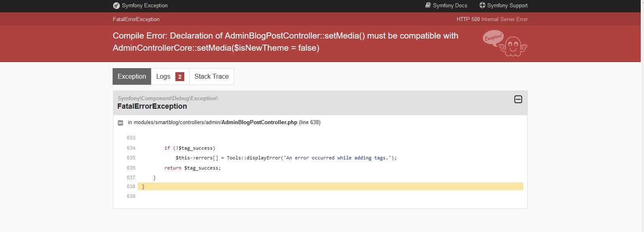Click the HTTP 500 Internal Server Error status
644x232 pixels.
click(x=492, y=19)
